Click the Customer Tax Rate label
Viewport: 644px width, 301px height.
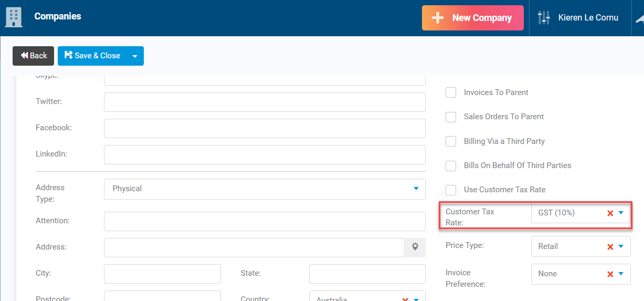point(470,217)
